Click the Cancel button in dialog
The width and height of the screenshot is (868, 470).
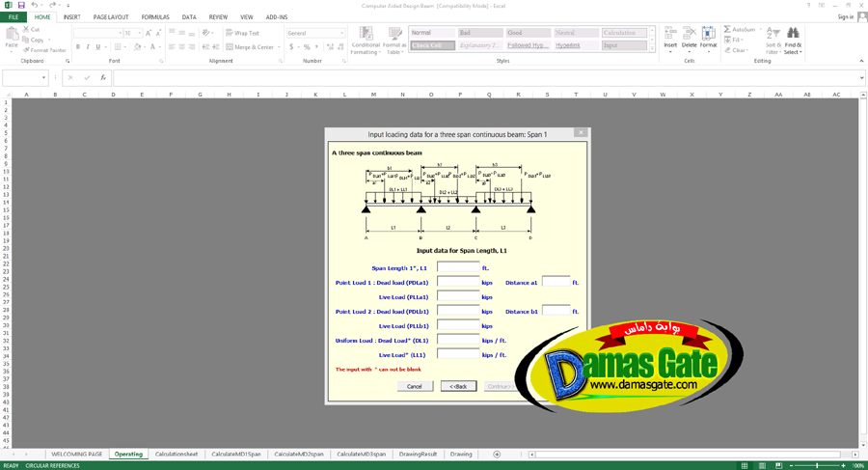tap(415, 386)
